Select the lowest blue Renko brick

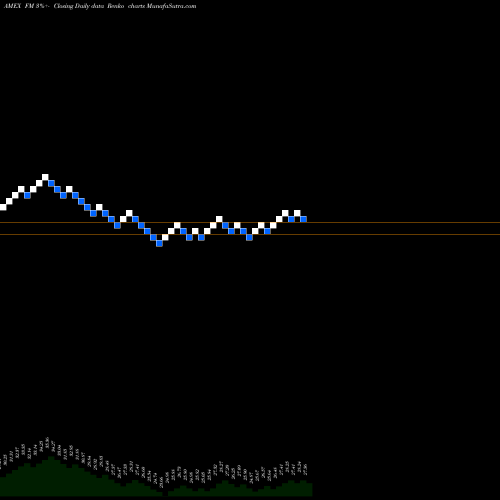pos(159,243)
